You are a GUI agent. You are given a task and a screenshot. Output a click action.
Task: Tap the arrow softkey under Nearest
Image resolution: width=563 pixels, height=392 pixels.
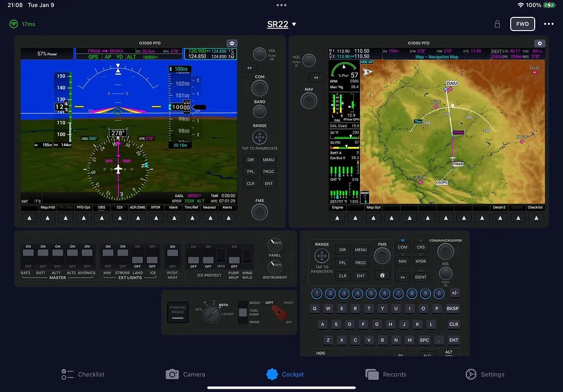[210, 218]
